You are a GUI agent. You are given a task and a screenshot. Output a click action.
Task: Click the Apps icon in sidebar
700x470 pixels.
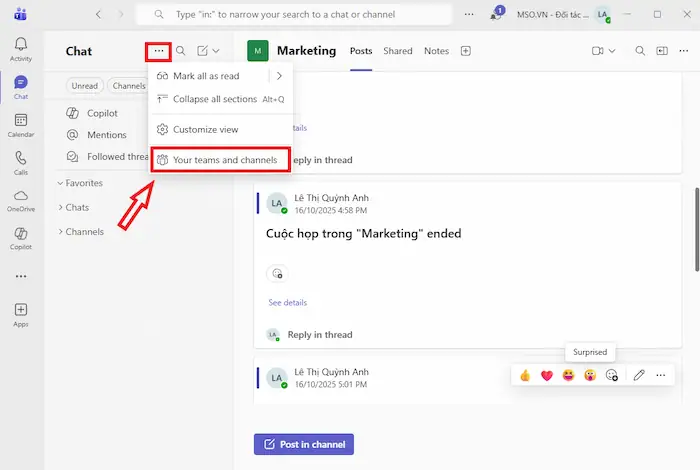click(x=21, y=314)
